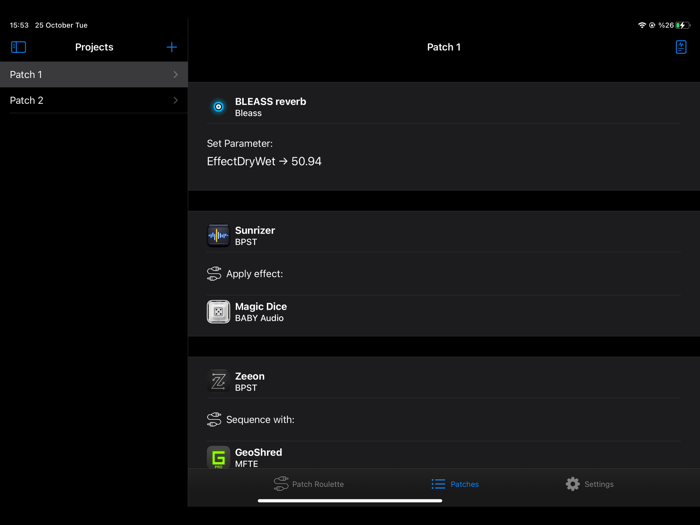Switch to Settings tab
The height and width of the screenshot is (525, 700).
click(589, 484)
